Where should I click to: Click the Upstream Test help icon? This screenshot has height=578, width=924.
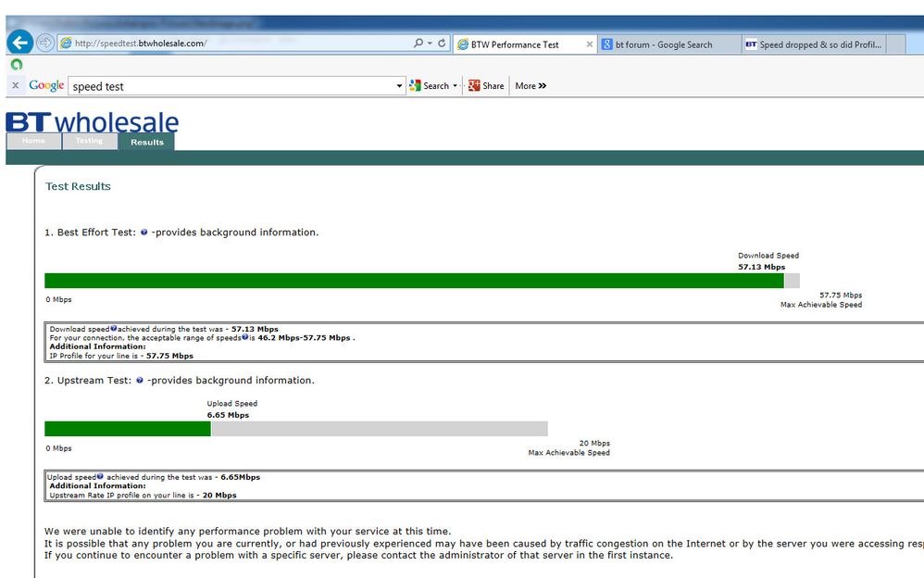coord(140,381)
